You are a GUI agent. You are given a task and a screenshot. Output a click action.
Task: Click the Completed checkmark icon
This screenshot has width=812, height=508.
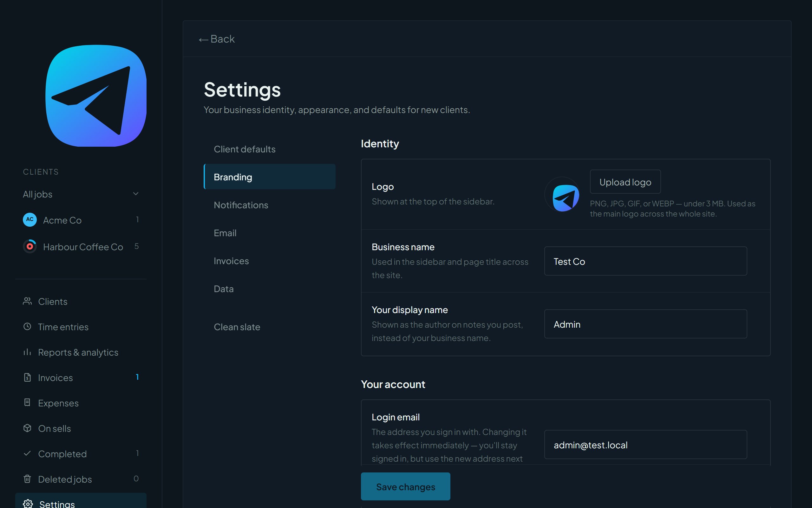[x=27, y=453]
